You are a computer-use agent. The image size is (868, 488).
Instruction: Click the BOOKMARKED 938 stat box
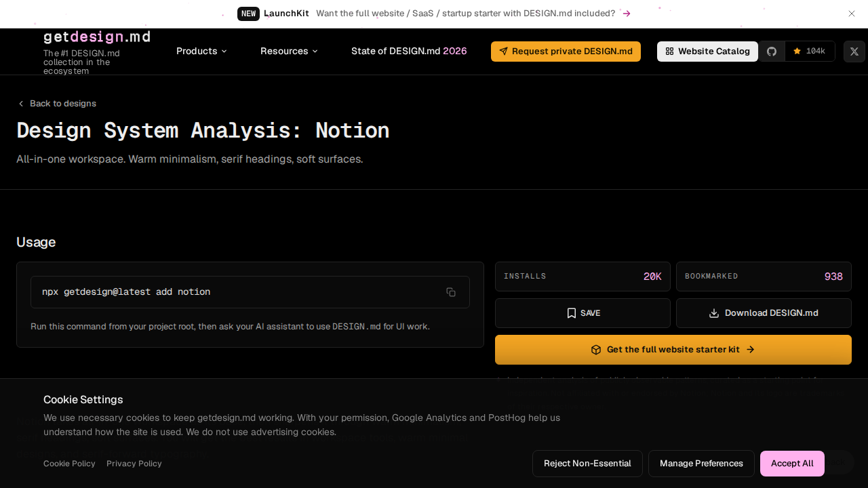[764, 277]
